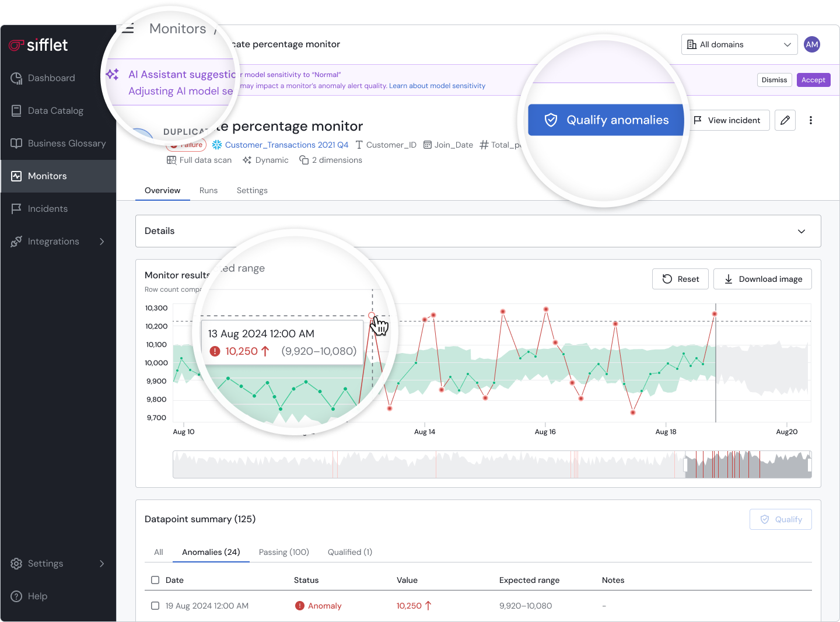Viewport: 840px width, 622px height.
Task: Click the Value column header
Action: point(407,580)
